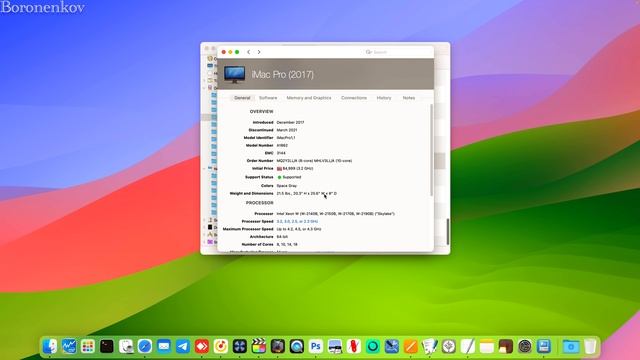The height and width of the screenshot is (360, 640).
Task: Click the detail pane vertical scrollbar
Action: point(431,150)
